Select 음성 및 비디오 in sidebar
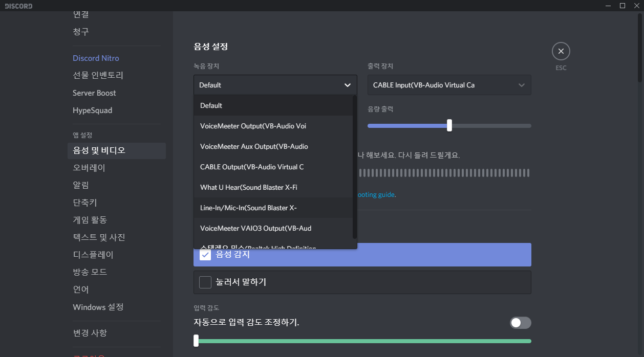This screenshot has width=644, height=357. pyautogui.click(x=117, y=150)
